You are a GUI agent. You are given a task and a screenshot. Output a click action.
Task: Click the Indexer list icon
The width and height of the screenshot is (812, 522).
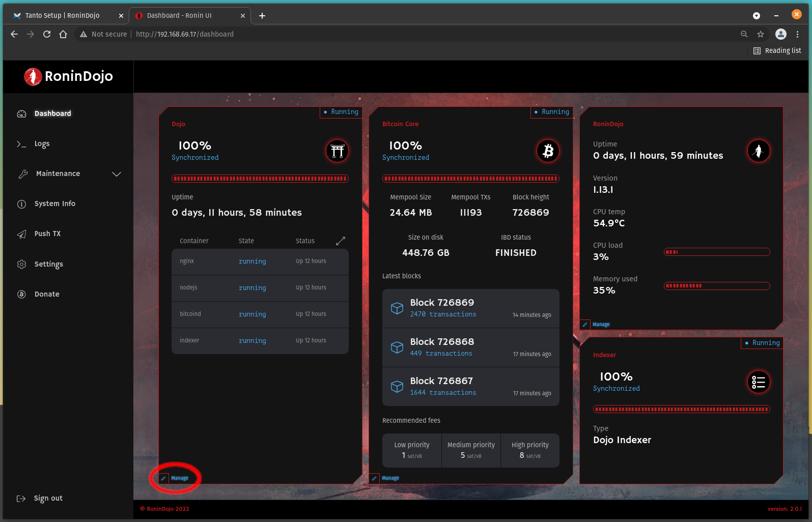759,382
